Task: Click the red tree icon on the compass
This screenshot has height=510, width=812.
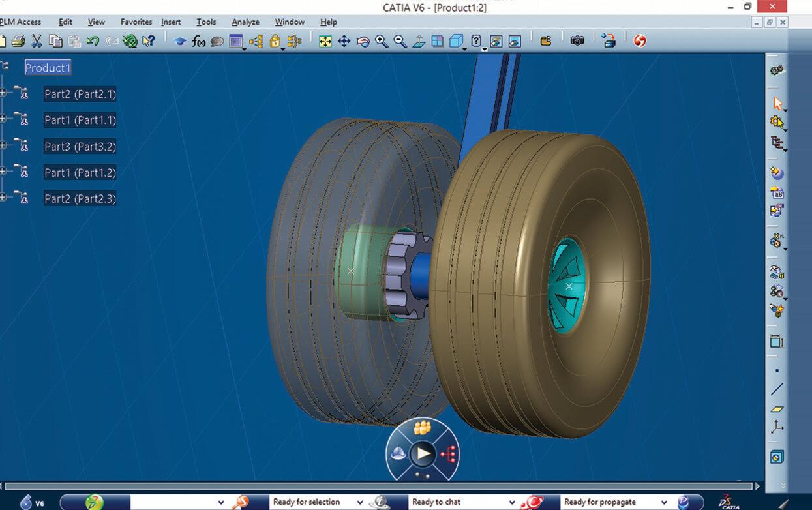Action: pyautogui.click(x=448, y=453)
